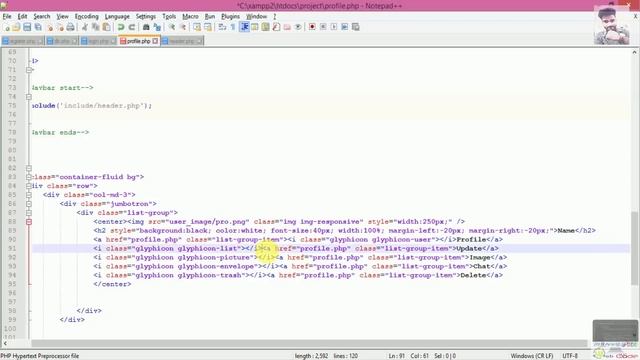Collapse the row div fold on line 84
Viewport: 640px width, 360px height.
pyautogui.click(x=29, y=186)
